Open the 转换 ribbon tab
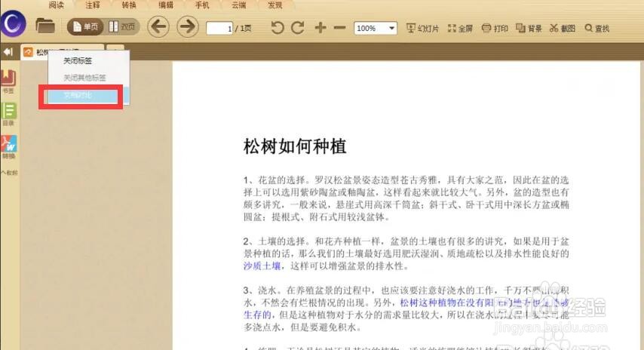The height and width of the screenshot is (350, 644). [x=129, y=5]
